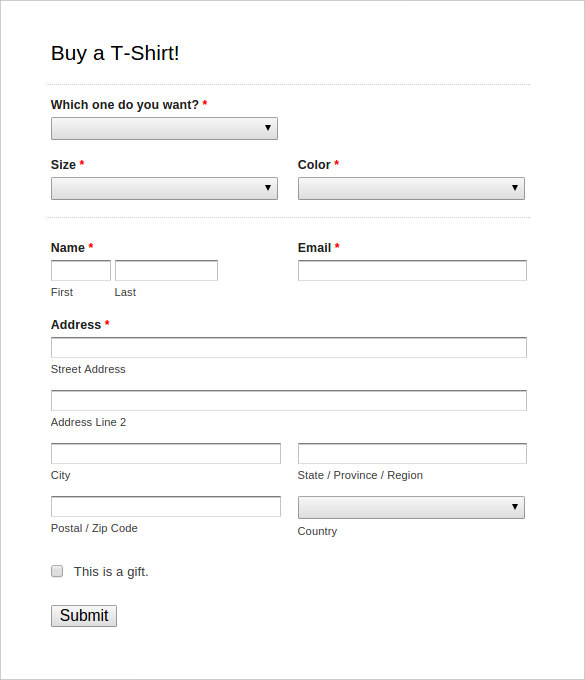Click into the Last name field

click(167, 271)
